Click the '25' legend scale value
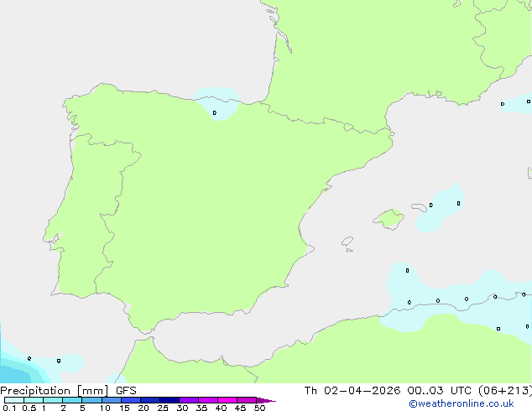The height and width of the screenshot is (411, 532). click(x=163, y=408)
